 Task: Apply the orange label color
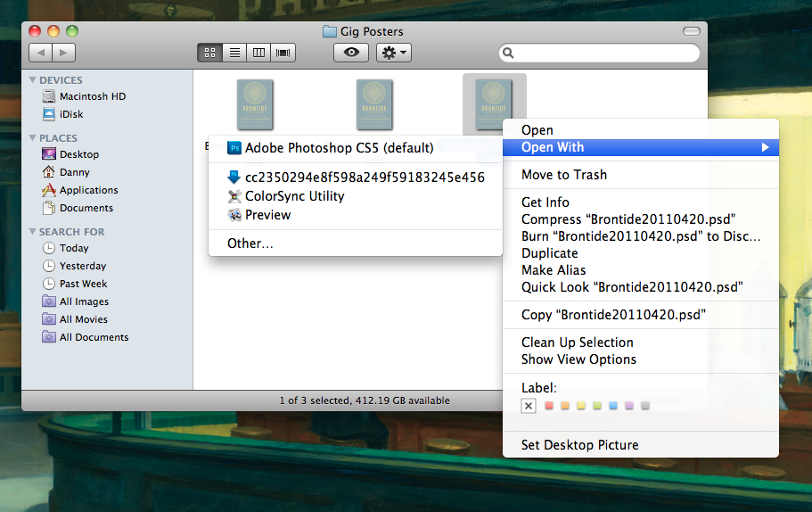(565, 405)
